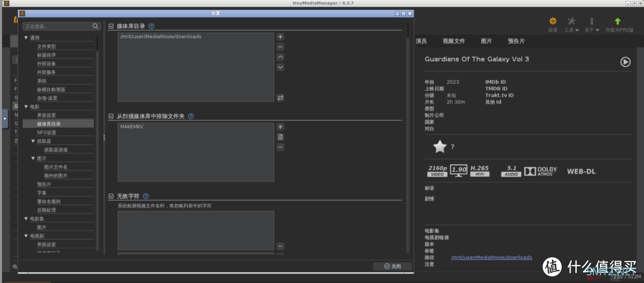Select 后期处理 in settings tree
The width and height of the screenshot is (644, 283).
47,210
